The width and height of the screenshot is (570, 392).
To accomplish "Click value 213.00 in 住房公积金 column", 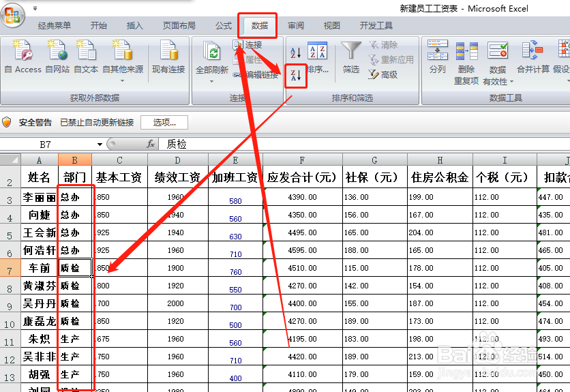I will 440,357.
